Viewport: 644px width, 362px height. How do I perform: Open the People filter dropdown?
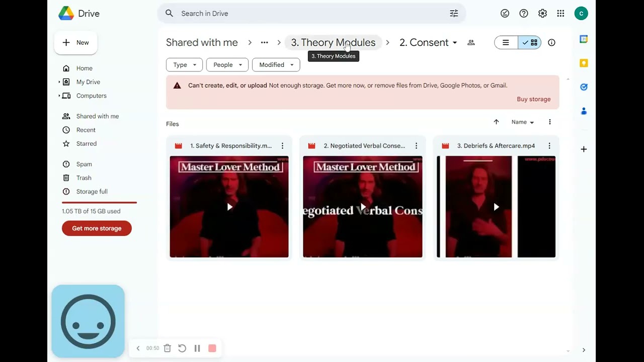pyautogui.click(x=227, y=65)
